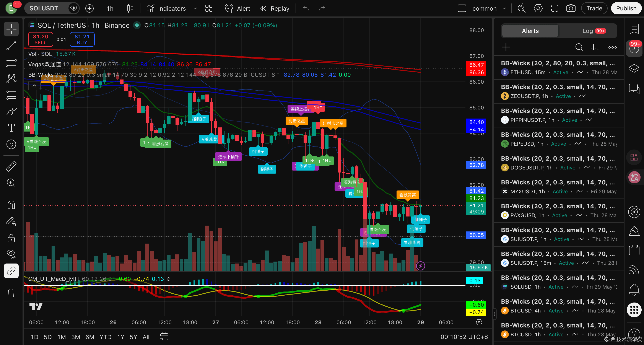
Task: Select the 1D date range
Action: click(x=34, y=337)
